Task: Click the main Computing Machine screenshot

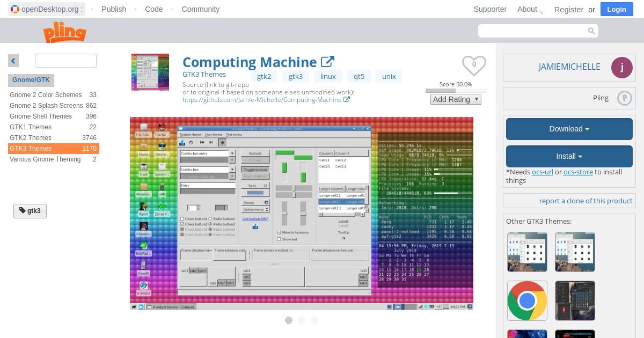Action: tap(302, 214)
